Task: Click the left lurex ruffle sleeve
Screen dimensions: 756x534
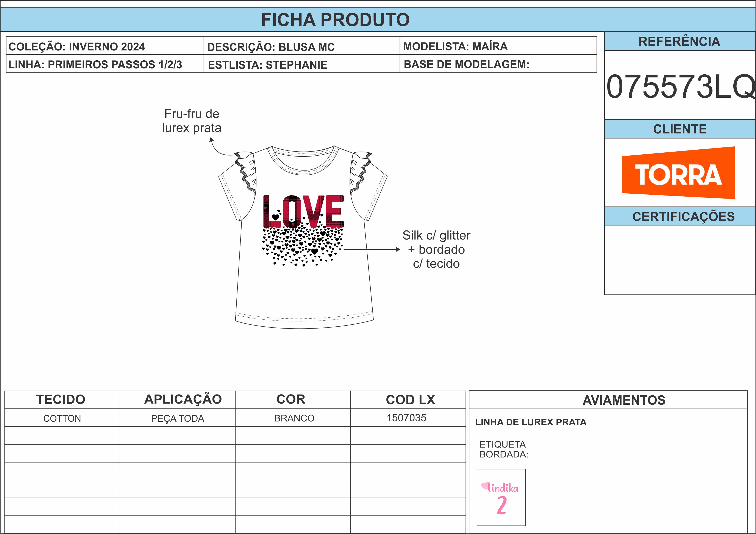Action: [x=245, y=172]
